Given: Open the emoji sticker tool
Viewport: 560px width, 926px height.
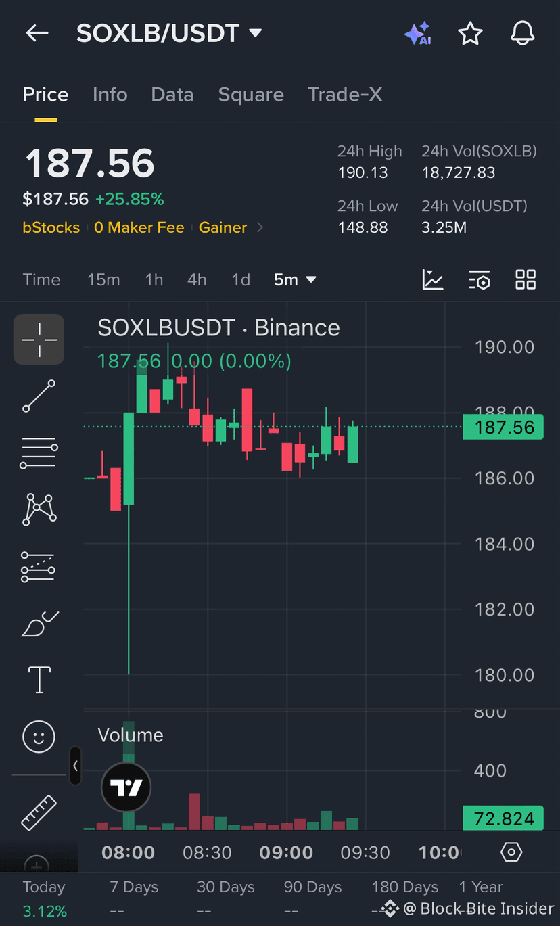Looking at the screenshot, I should [39, 737].
